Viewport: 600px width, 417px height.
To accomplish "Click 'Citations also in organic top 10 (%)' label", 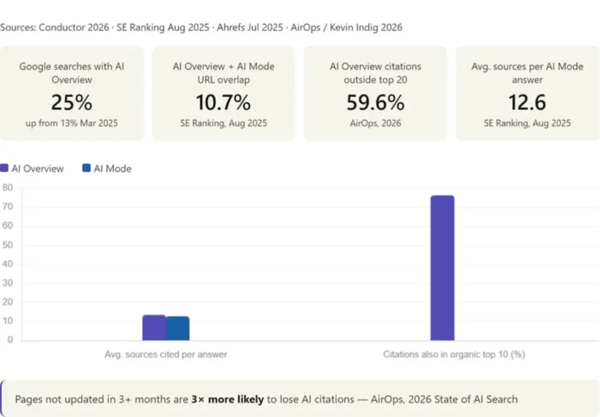I will [x=454, y=355].
